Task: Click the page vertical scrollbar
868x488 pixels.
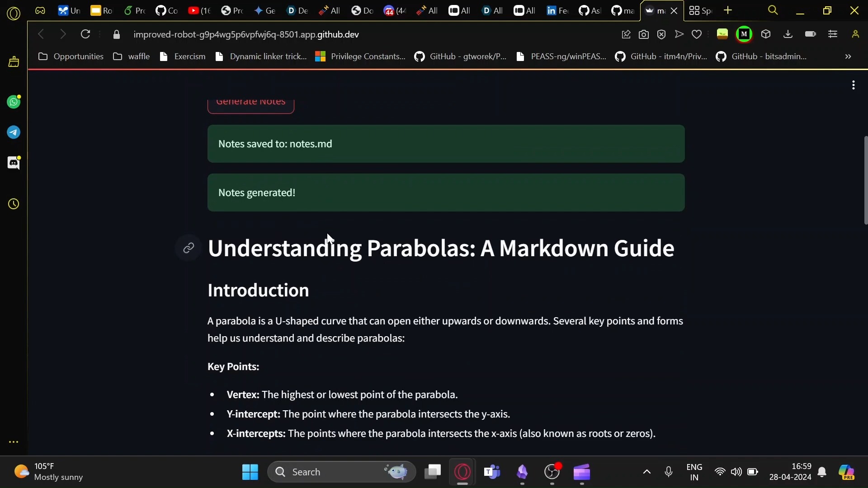Action: pos(865,181)
